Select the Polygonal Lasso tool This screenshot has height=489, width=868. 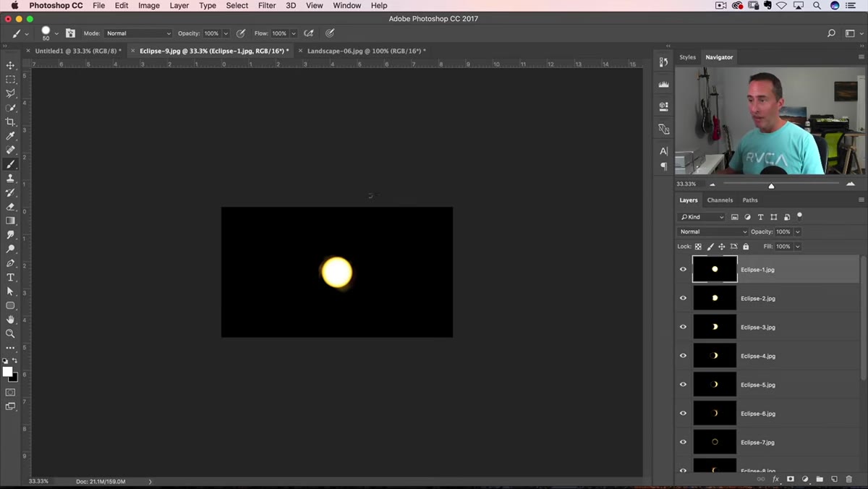coord(10,93)
